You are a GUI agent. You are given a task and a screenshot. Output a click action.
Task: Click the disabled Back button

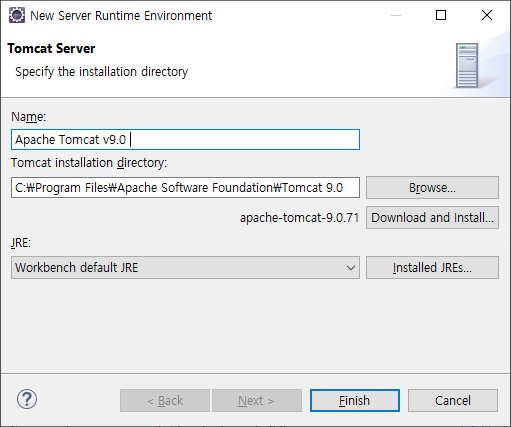(165, 400)
